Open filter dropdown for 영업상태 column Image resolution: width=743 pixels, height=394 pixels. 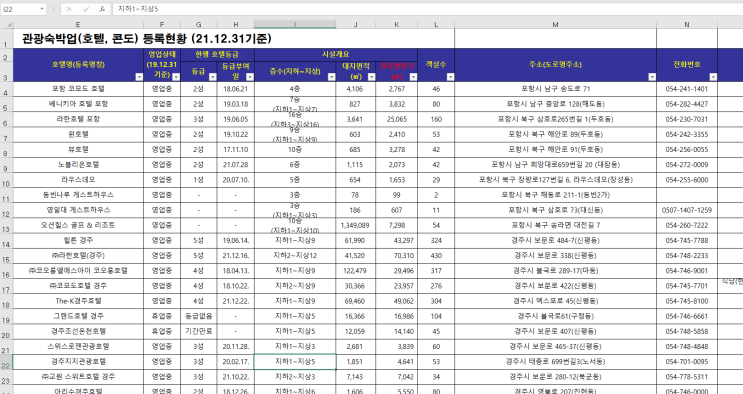(x=176, y=77)
